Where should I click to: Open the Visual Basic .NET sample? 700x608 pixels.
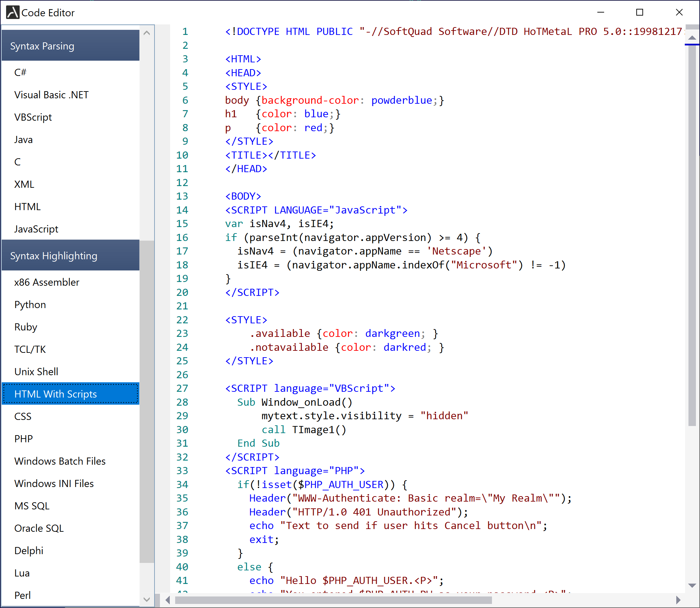51,95
